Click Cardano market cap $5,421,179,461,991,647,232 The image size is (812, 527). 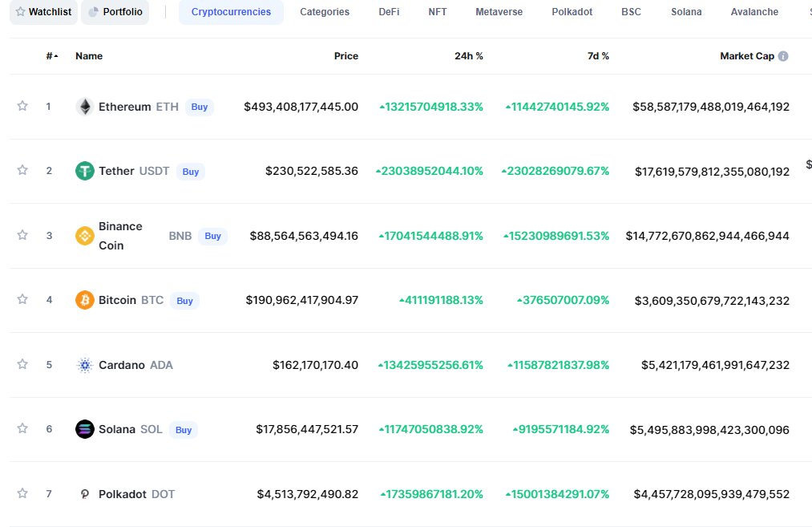[x=715, y=365]
